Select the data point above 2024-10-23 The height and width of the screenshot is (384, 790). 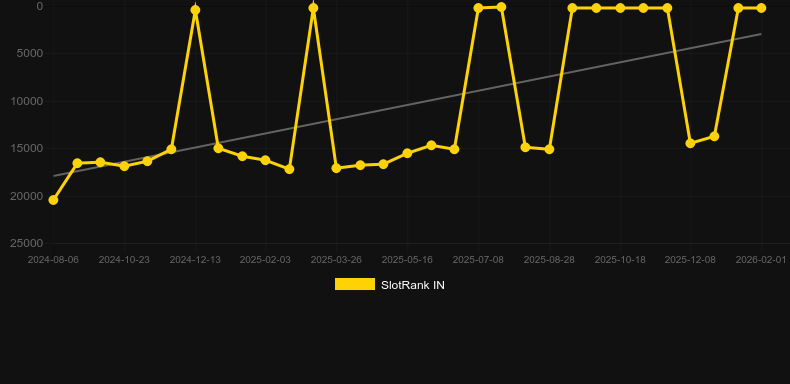click(x=124, y=166)
